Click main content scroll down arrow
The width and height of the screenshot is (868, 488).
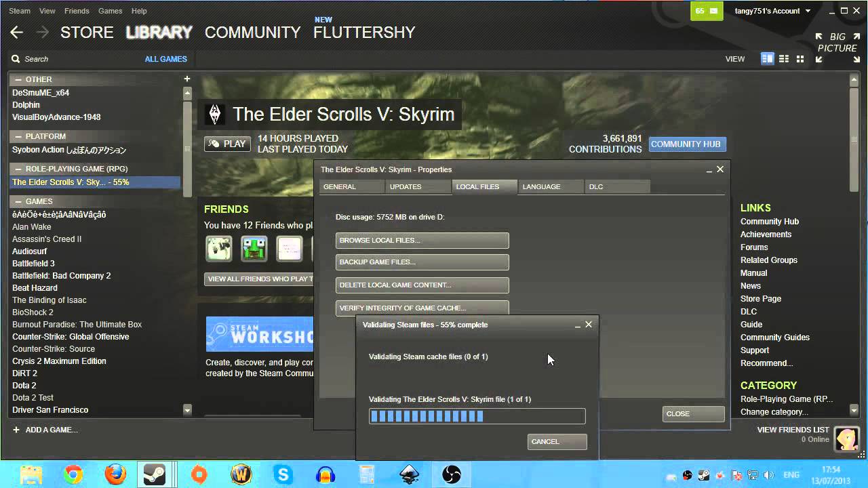click(854, 410)
